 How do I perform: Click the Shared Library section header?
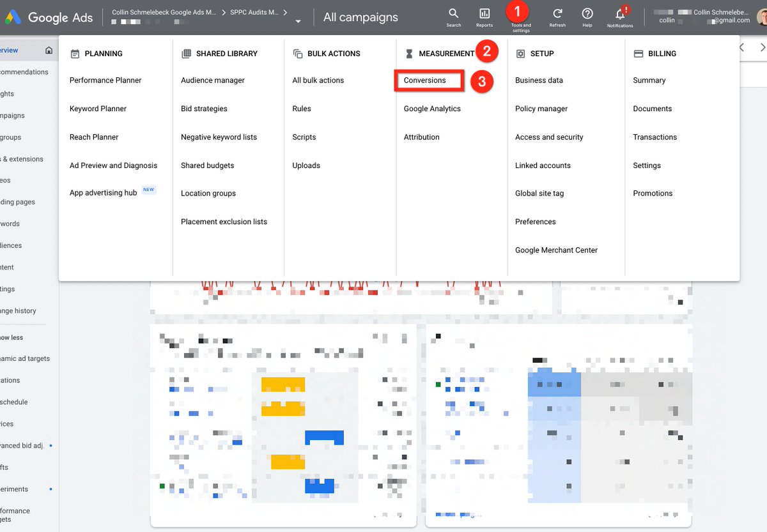[219, 54]
